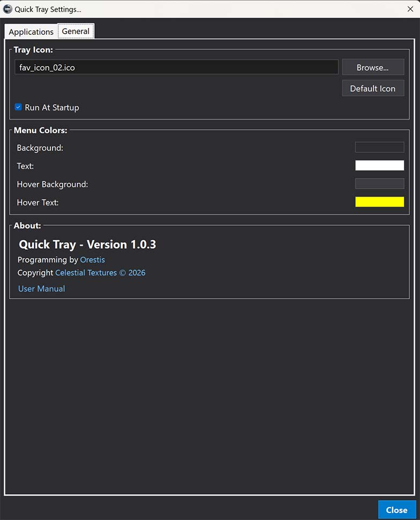Focus the fav_icon_02.ico tray icon path field
This screenshot has height=520, width=420.
click(x=176, y=68)
